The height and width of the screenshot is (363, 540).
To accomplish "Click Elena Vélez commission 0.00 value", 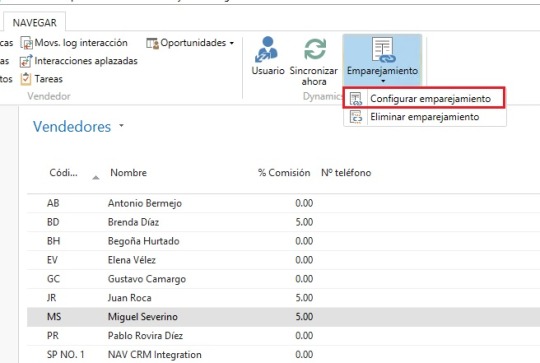I will 304,260.
